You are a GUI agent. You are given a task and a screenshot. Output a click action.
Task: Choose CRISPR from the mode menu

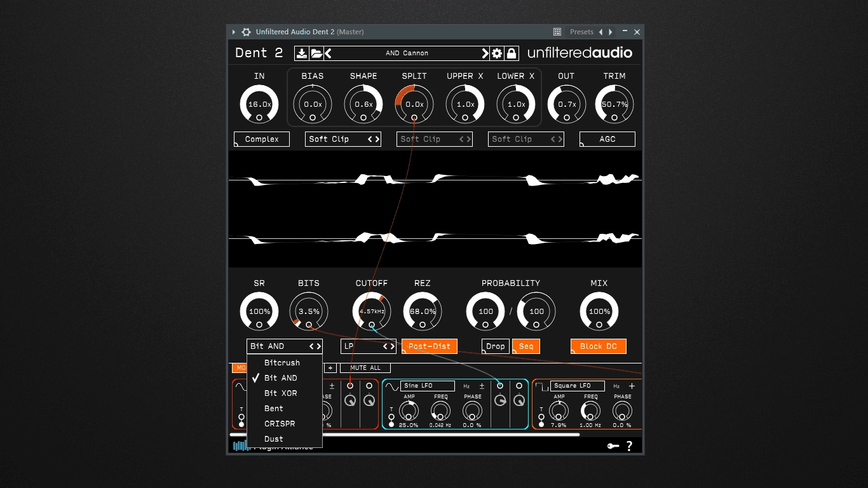(285, 424)
